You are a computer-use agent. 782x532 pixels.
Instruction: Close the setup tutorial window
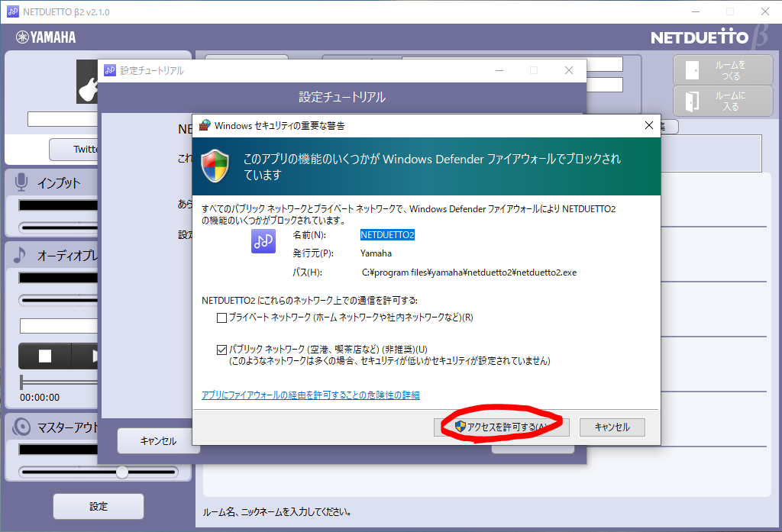(568, 70)
